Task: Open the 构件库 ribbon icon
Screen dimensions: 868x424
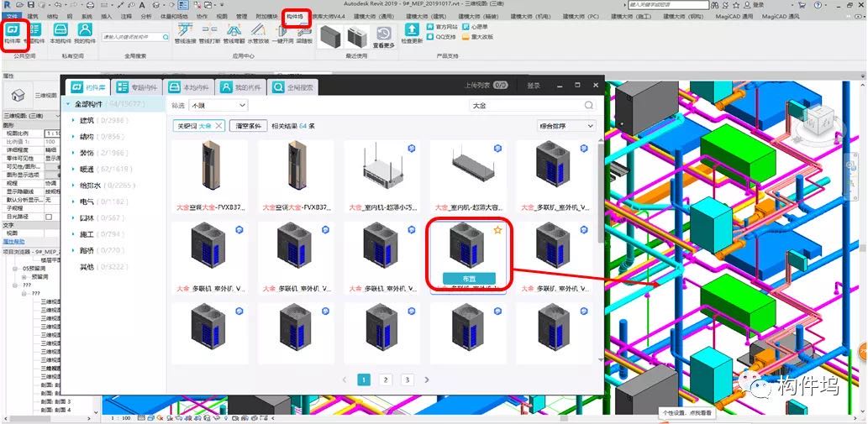Action: pos(13,34)
